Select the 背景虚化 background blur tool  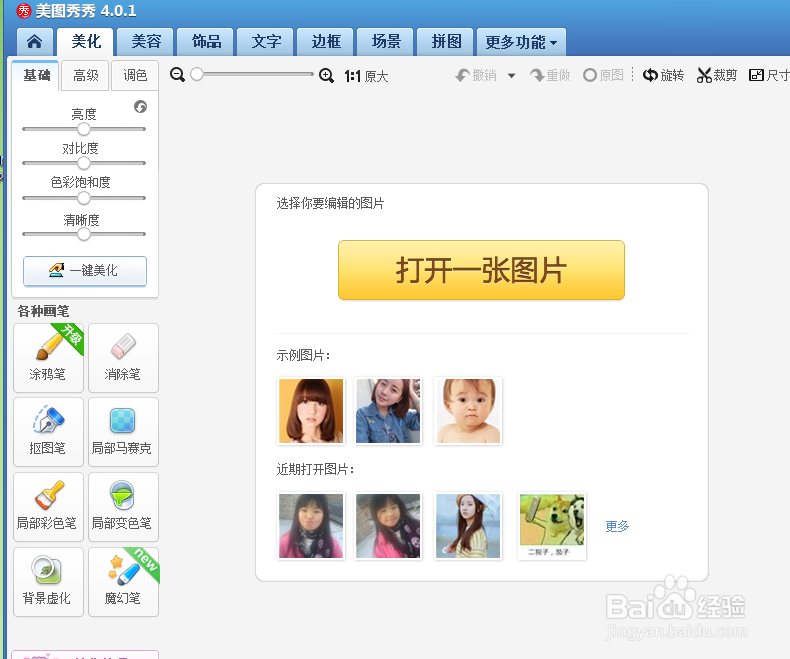[x=48, y=582]
